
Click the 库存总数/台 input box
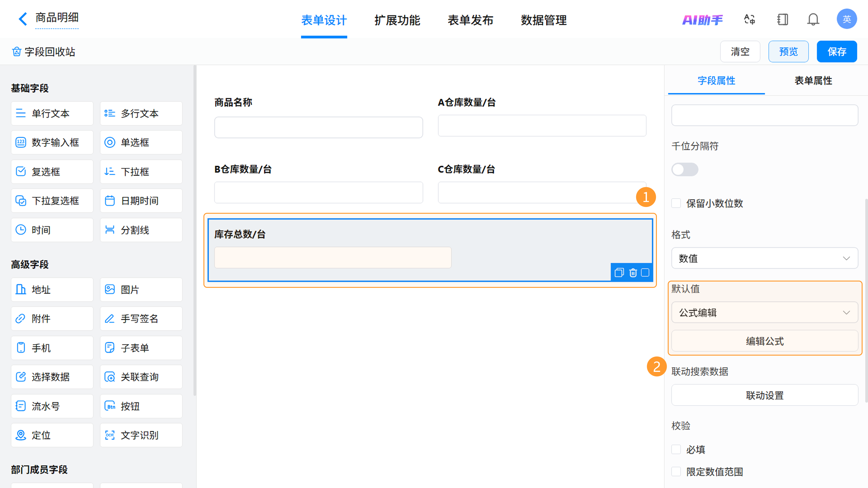333,258
